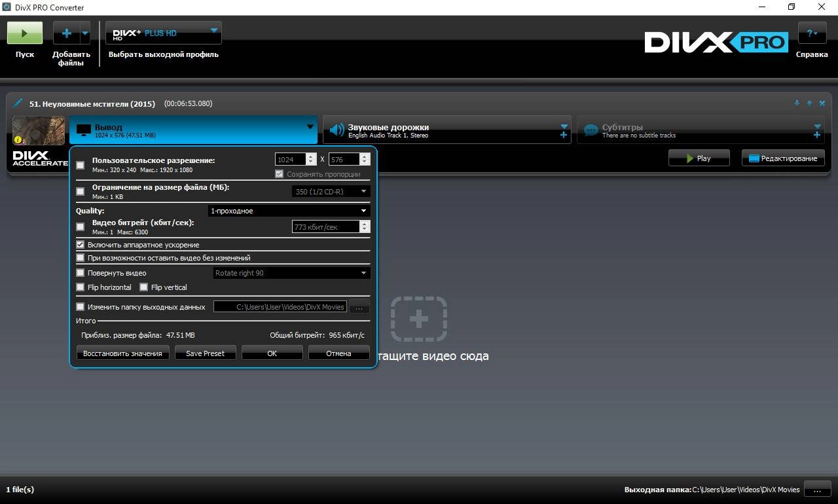Click Восстановить значения button
Image resolution: width=838 pixels, height=504 pixels.
tap(123, 353)
